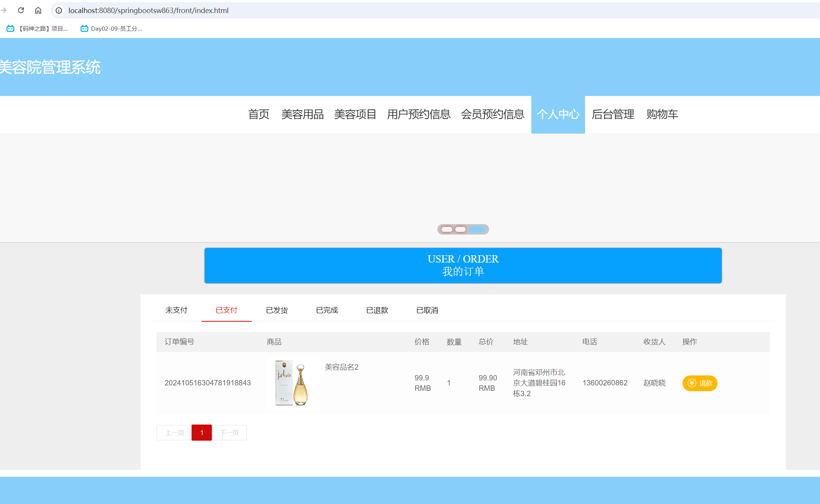Open 购物车 from the navigation menu
The image size is (820, 504).
tap(662, 114)
